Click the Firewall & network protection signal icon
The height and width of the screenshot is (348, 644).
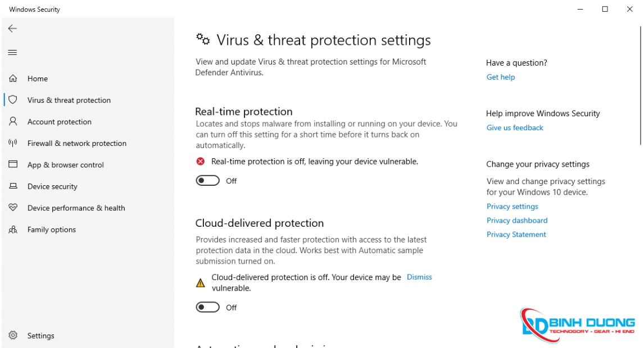click(12, 143)
